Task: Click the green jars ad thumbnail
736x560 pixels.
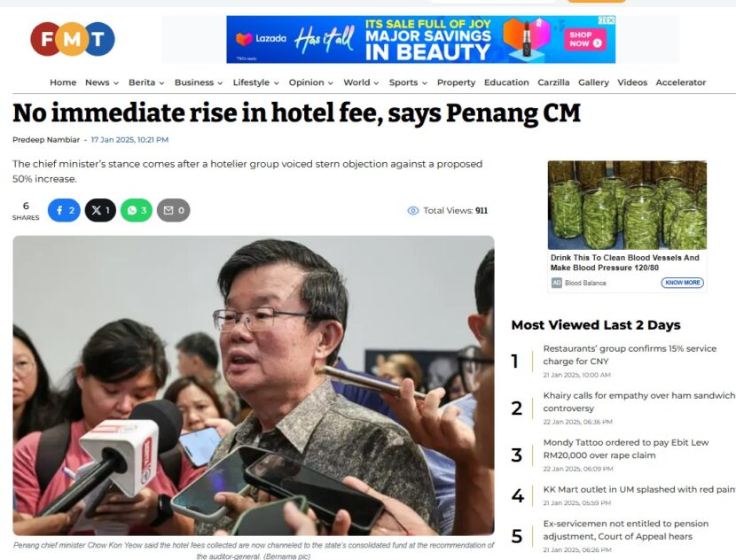Action: tap(627, 205)
